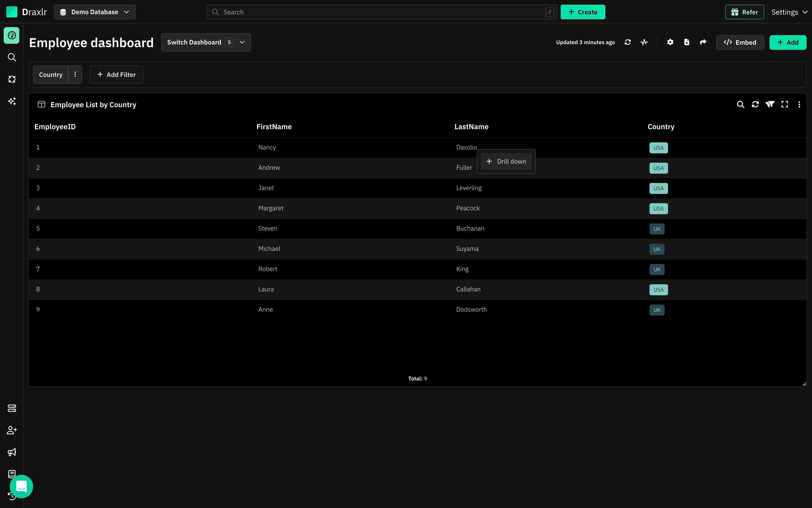Click the Embed button
Screen dimensions: 812x508
(x=740, y=42)
